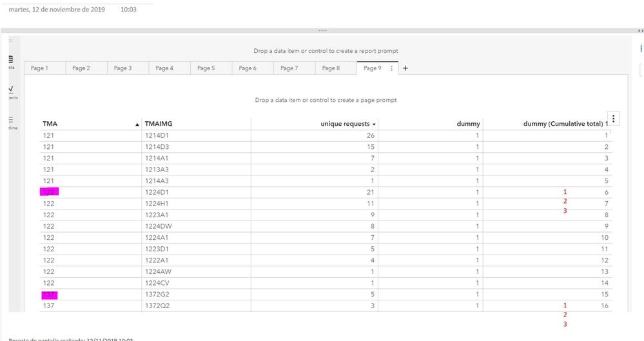Select the cell 1224CV
This screenshot has width=644, height=341.
157,283
